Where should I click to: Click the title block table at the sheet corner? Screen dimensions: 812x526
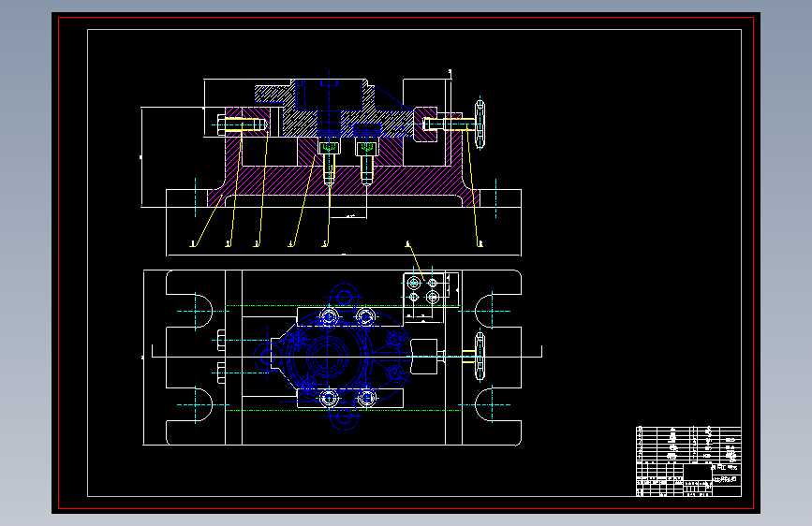[x=688, y=461]
